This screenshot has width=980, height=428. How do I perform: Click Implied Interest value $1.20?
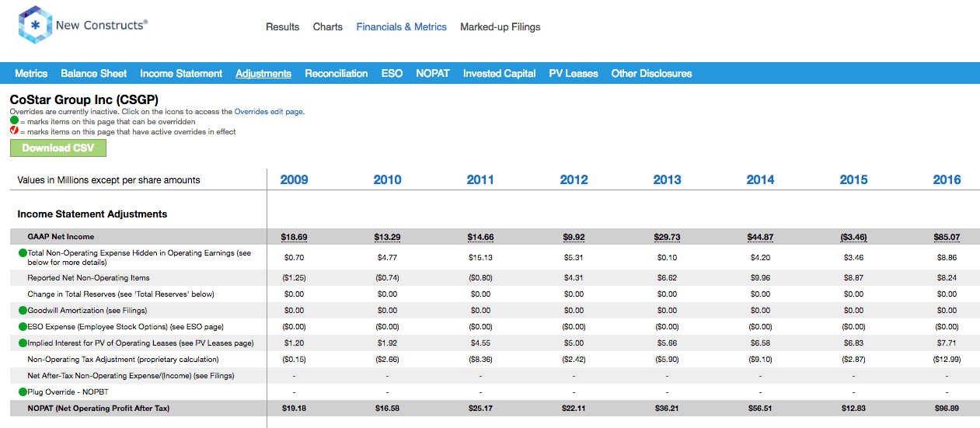[x=294, y=343]
